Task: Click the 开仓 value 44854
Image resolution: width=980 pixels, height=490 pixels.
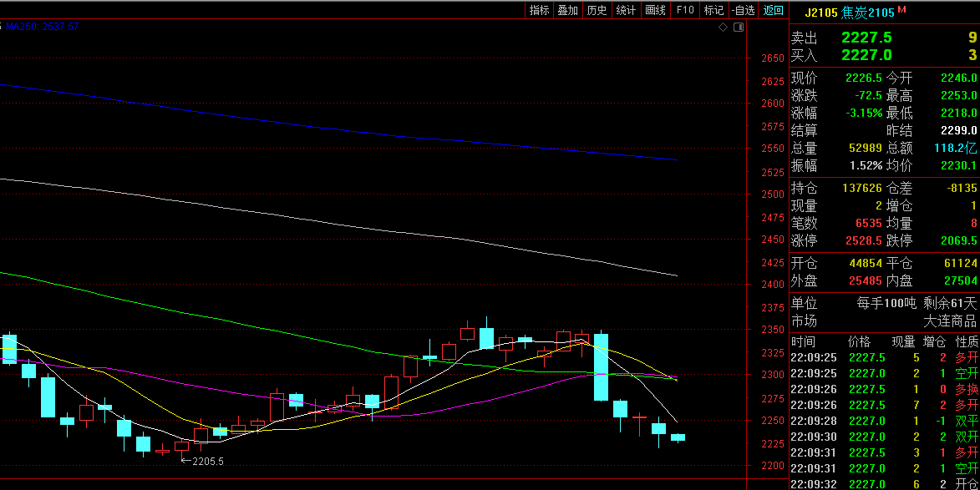Action: (864, 264)
